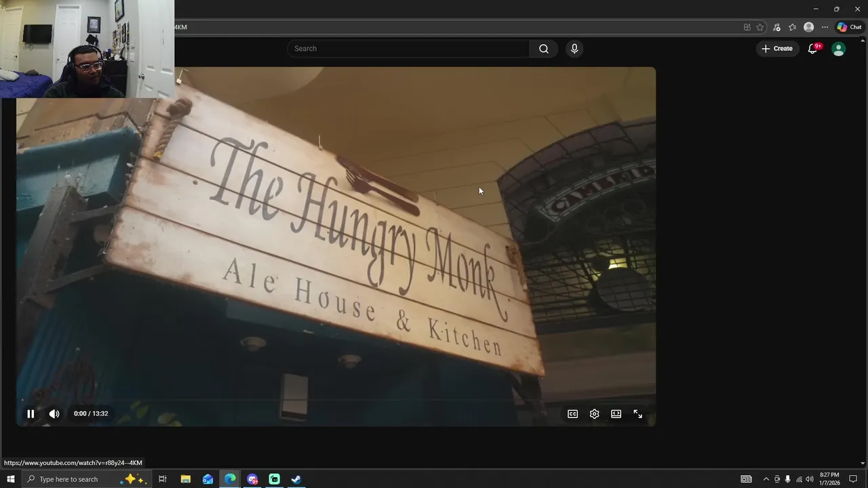Click the magnifying glass search button
This screenshot has width=868, height=488.
click(x=543, y=49)
